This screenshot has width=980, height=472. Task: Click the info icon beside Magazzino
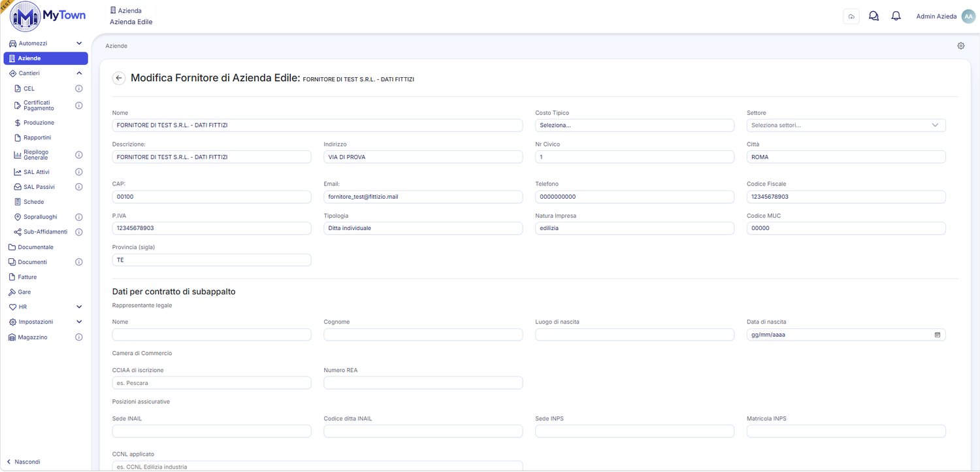coord(78,337)
